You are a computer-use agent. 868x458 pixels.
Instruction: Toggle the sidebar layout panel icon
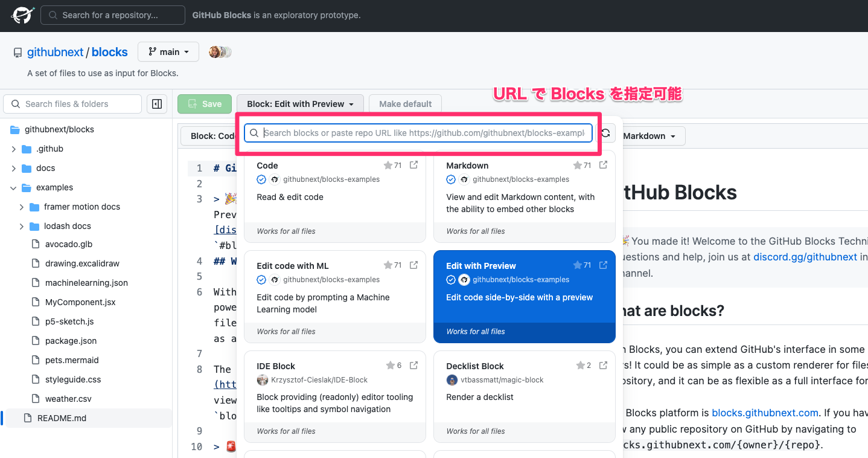click(x=156, y=104)
